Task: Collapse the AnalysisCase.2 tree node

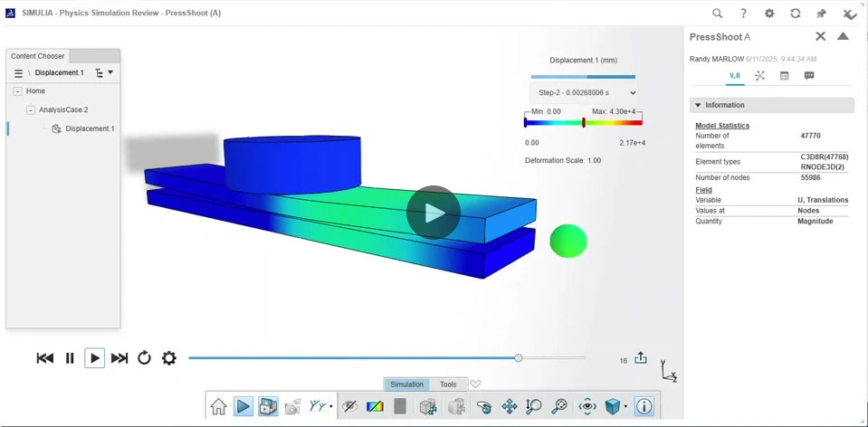Action: click(31, 110)
